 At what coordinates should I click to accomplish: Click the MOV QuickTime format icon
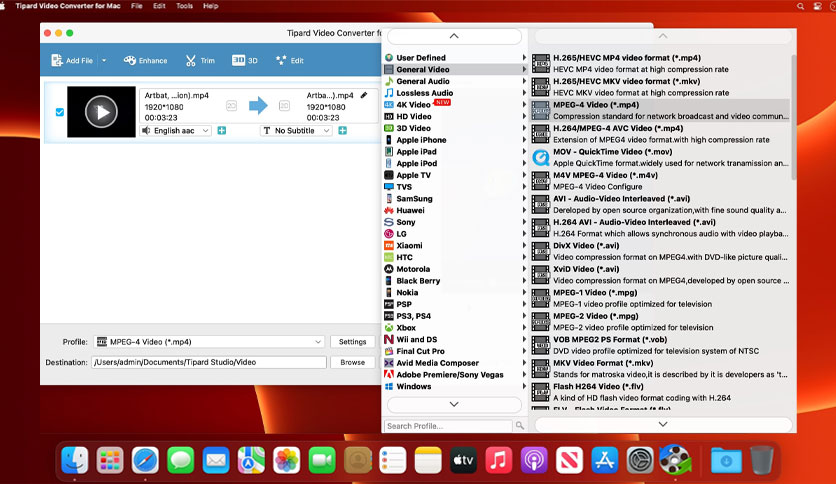(x=541, y=157)
